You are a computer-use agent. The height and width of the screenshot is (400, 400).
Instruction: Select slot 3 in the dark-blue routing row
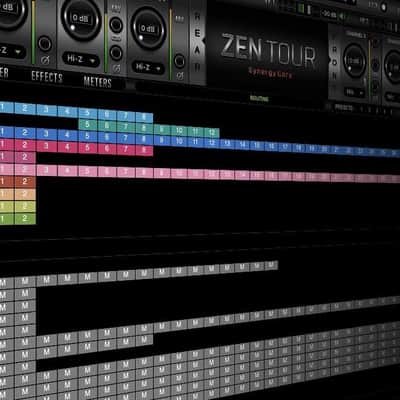(46, 133)
